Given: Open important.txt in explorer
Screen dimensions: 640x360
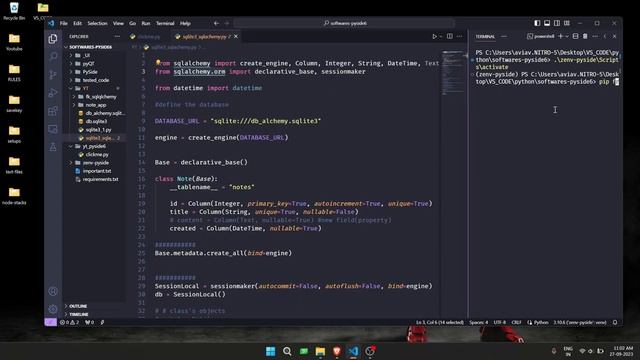Looking at the screenshot, I should point(97,171).
